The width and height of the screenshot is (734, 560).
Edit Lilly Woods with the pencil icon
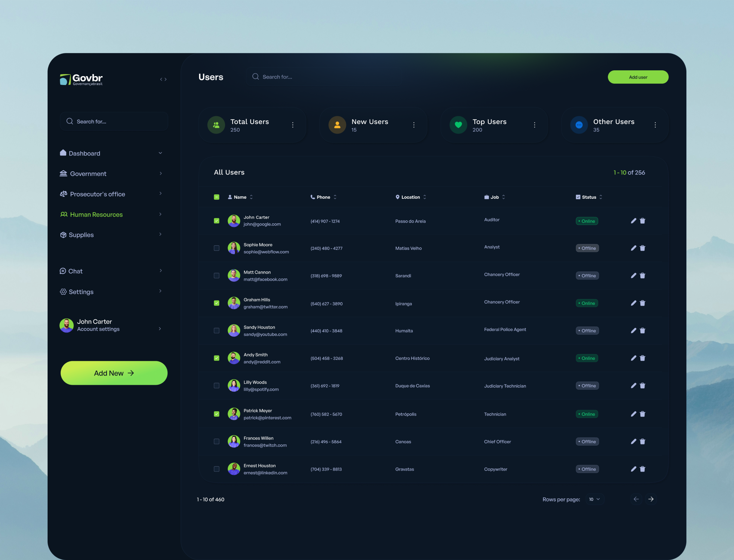633,386
